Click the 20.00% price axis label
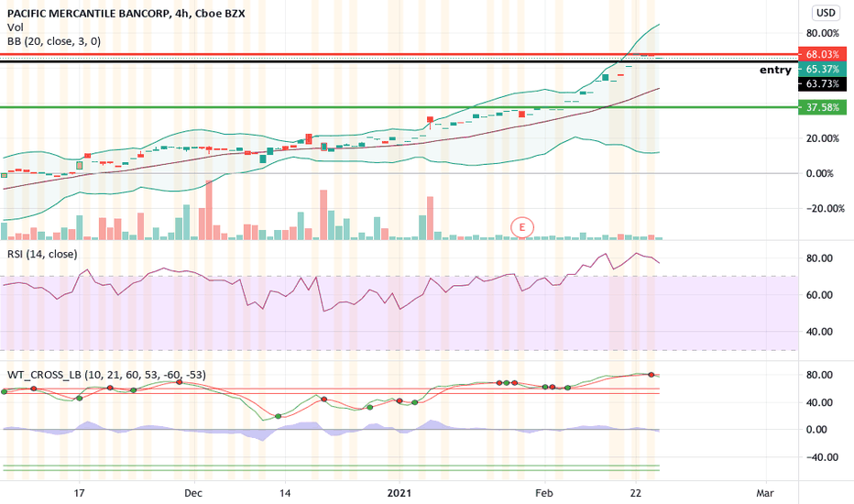The image size is (854, 504). pos(823,138)
